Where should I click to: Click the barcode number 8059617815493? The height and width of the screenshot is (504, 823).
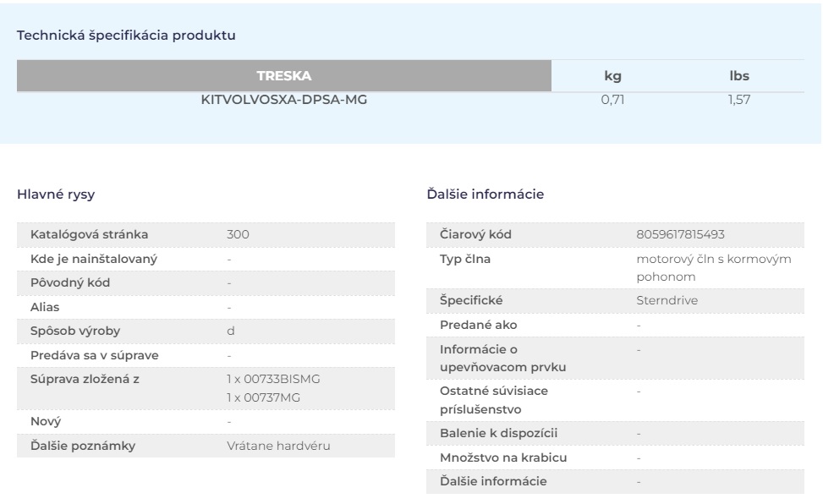pos(680,235)
